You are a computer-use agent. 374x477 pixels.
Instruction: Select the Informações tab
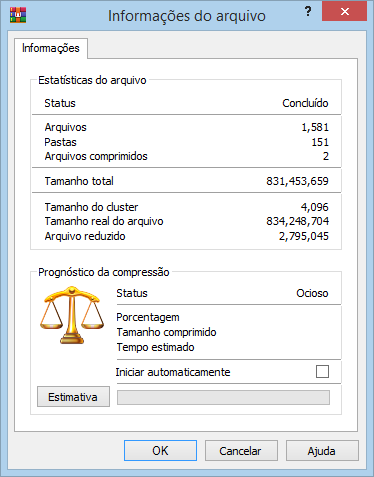coord(51,48)
